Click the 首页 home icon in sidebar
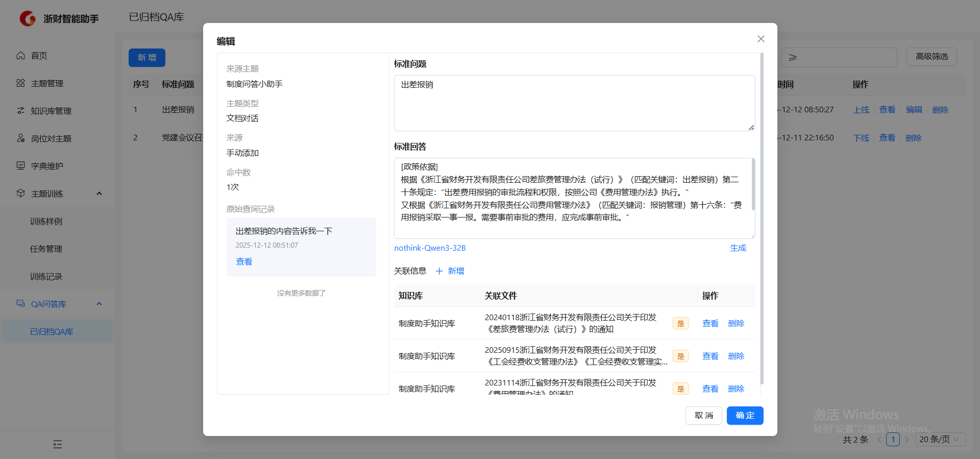Image resolution: width=980 pixels, height=459 pixels. tap(20, 56)
